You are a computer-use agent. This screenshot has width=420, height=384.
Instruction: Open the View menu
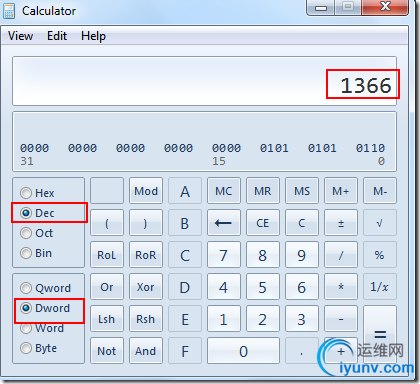pos(21,36)
